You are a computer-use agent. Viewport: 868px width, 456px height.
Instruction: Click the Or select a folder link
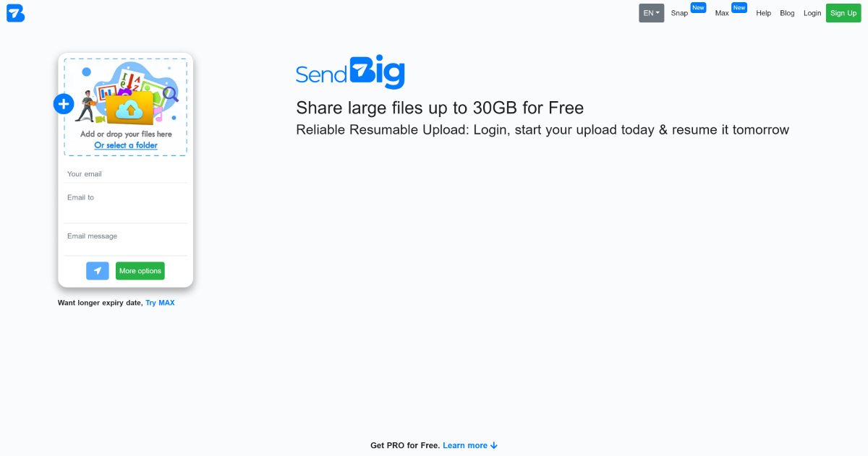pos(126,145)
